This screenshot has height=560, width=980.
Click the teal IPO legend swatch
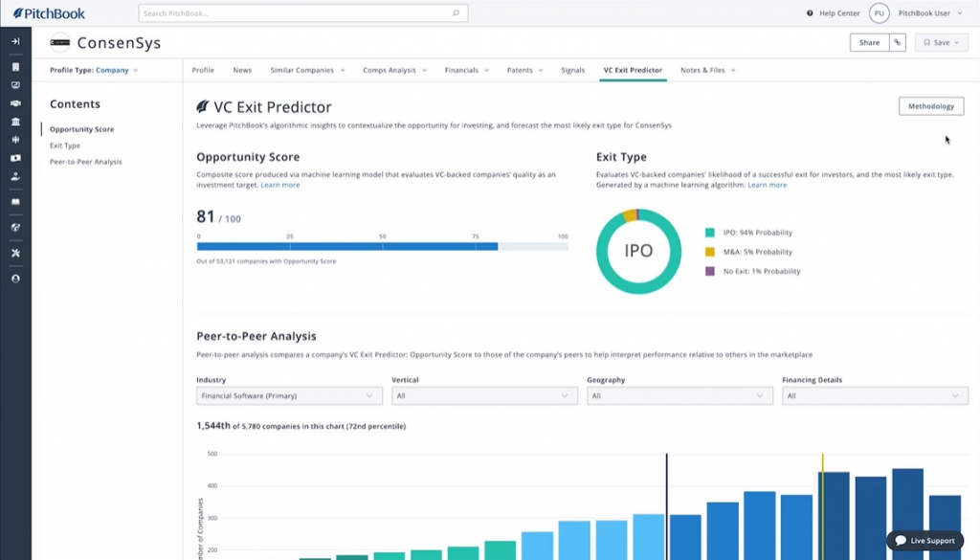click(x=710, y=233)
